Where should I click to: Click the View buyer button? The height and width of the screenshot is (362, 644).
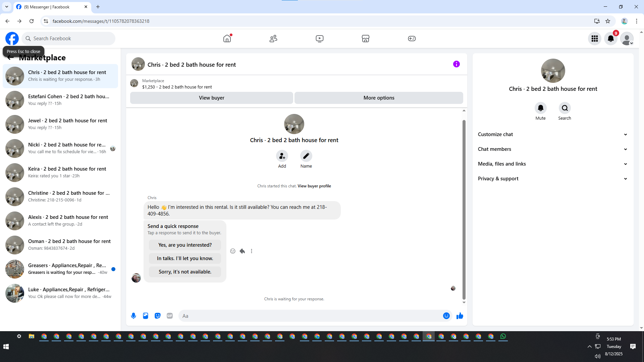point(211,98)
